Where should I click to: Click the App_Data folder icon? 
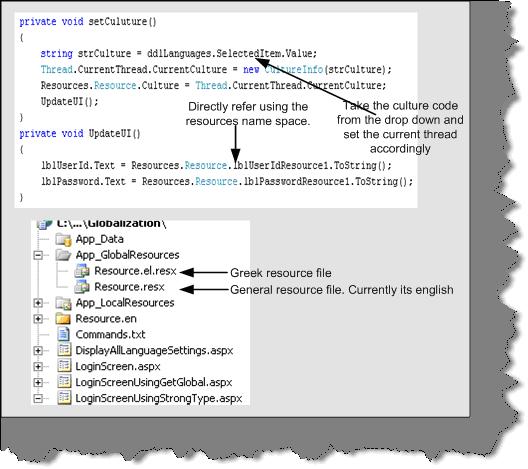(63, 239)
